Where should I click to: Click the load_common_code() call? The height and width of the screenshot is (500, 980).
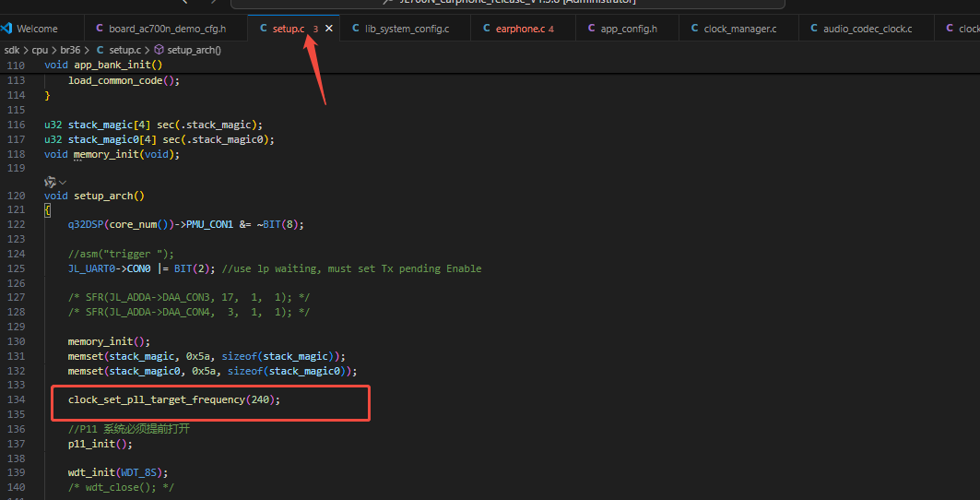pos(124,80)
